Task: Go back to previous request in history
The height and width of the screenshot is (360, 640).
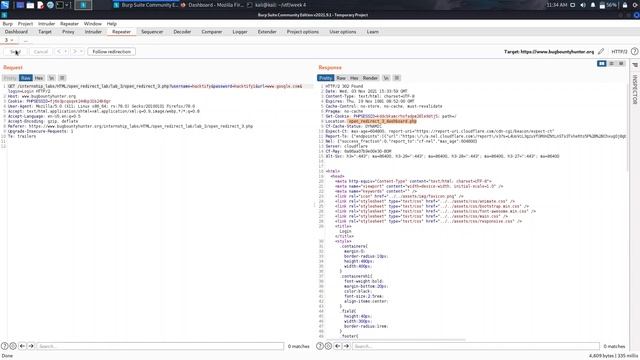Action: (59, 52)
